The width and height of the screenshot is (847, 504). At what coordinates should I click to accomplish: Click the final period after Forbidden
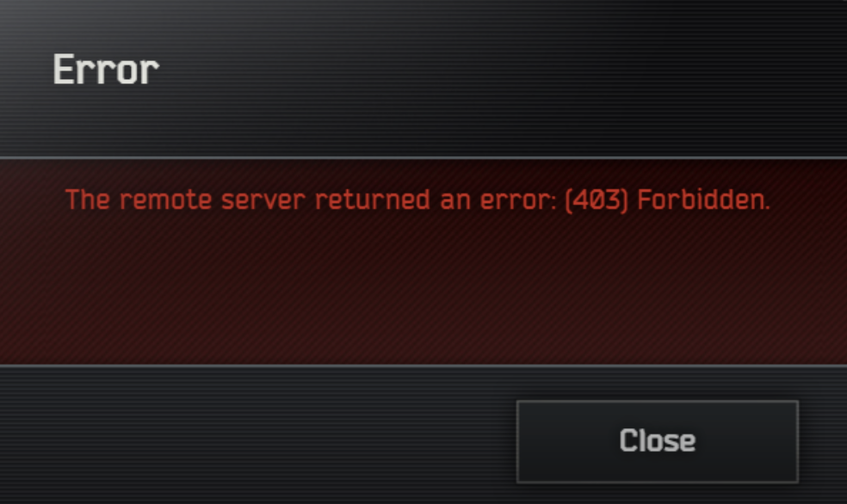click(x=766, y=208)
